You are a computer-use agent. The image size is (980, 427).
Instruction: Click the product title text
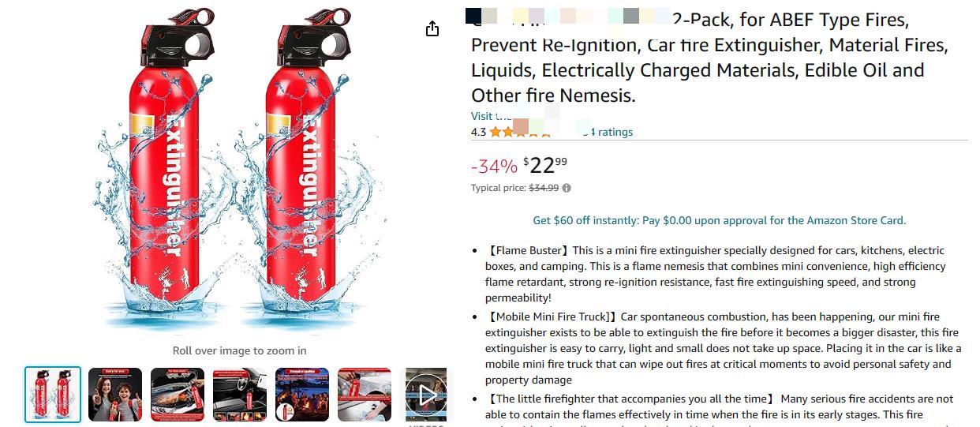pos(710,57)
